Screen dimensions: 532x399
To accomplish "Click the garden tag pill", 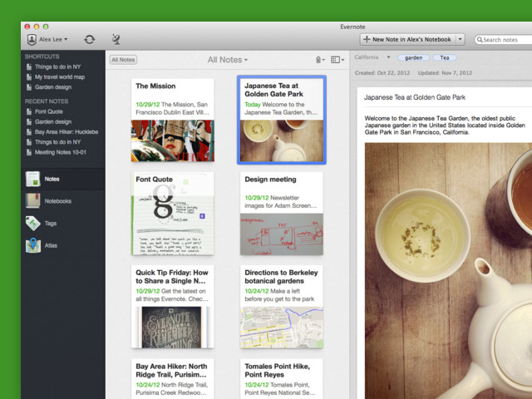I will tap(414, 57).
